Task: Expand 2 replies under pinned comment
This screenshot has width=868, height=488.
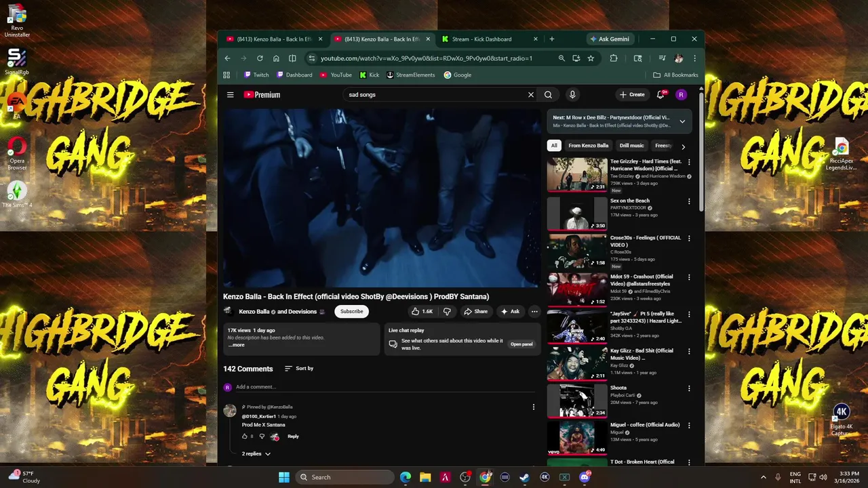Action: pyautogui.click(x=256, y=454)
